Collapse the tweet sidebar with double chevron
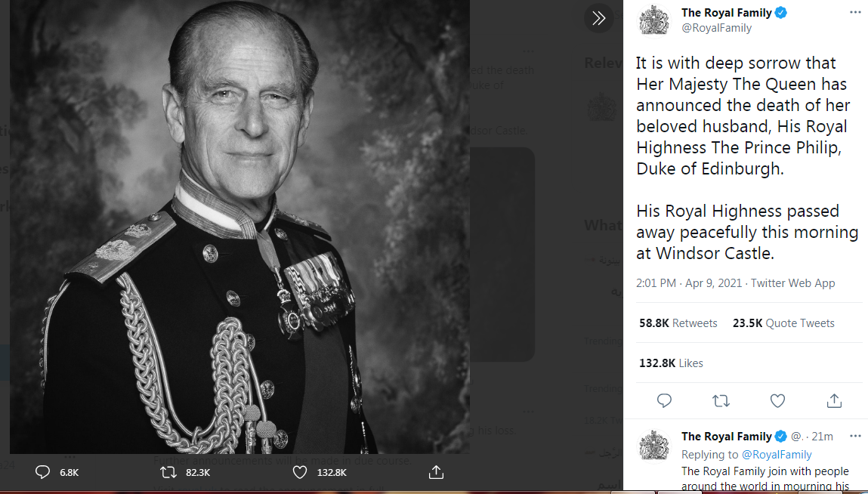Screen dimensions: 868x494 point(599,18)
